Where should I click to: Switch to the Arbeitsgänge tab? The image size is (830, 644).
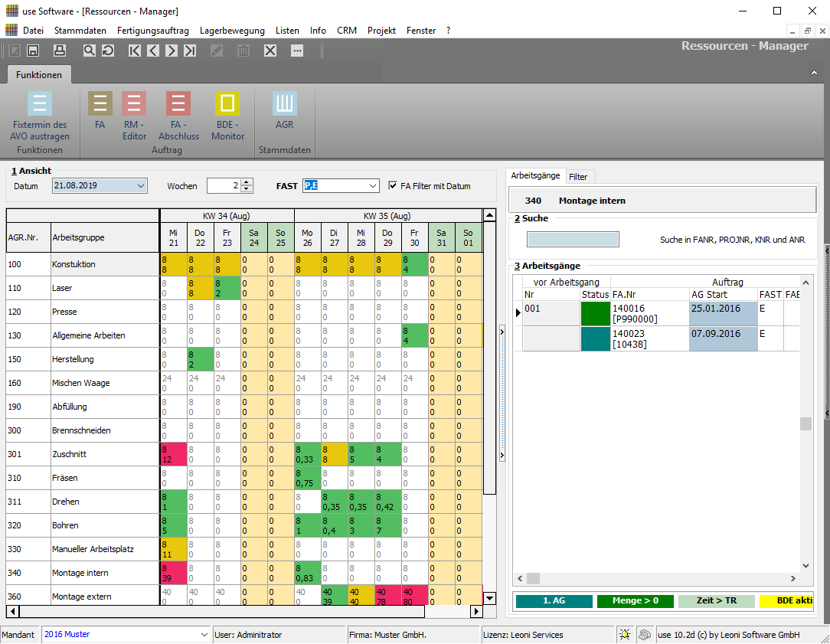pos(535,175)
